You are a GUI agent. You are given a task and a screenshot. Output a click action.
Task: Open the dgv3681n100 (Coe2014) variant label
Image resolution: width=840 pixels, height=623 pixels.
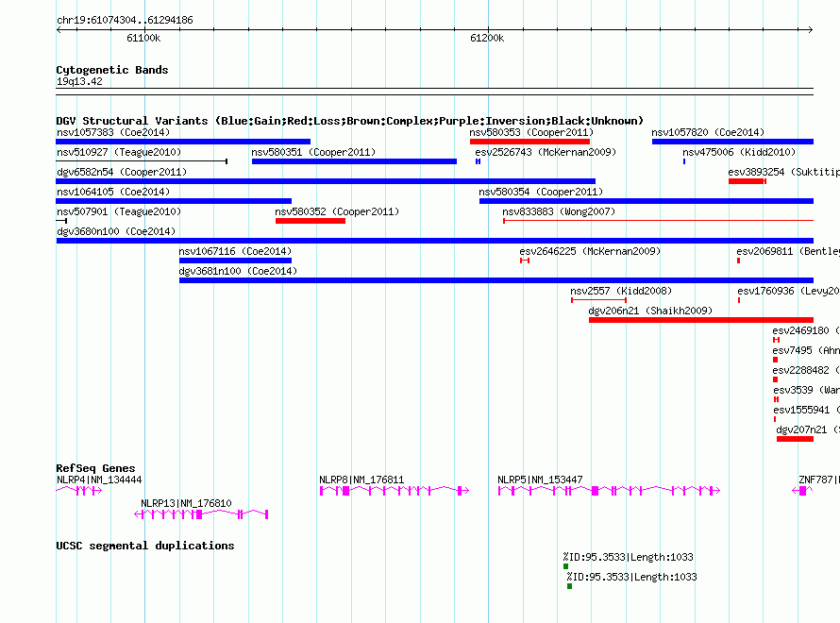tap(238, 271)
